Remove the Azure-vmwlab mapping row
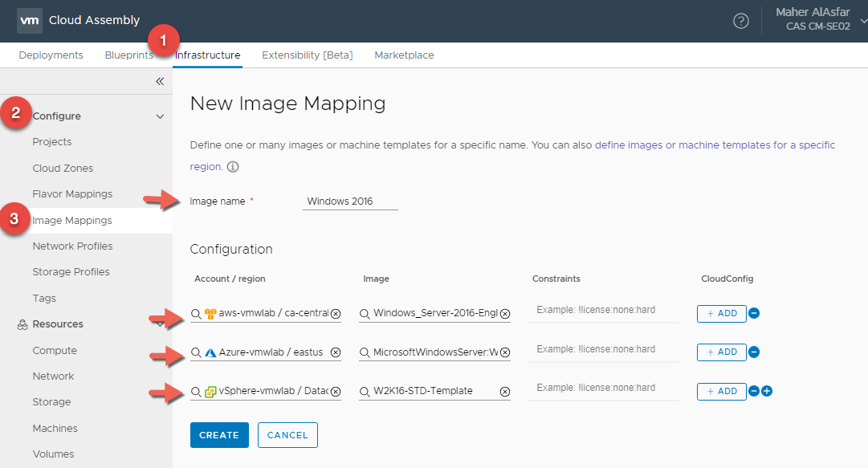This screenshot has width=868, height=468. tap(754, 352)
